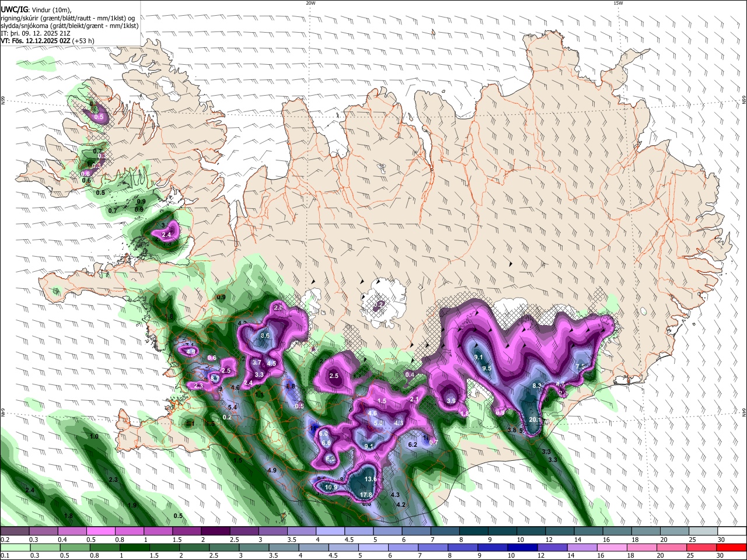Click the initial time line 'IT: þri. 09. 12. 2025 21Z'

click(36, 33)
